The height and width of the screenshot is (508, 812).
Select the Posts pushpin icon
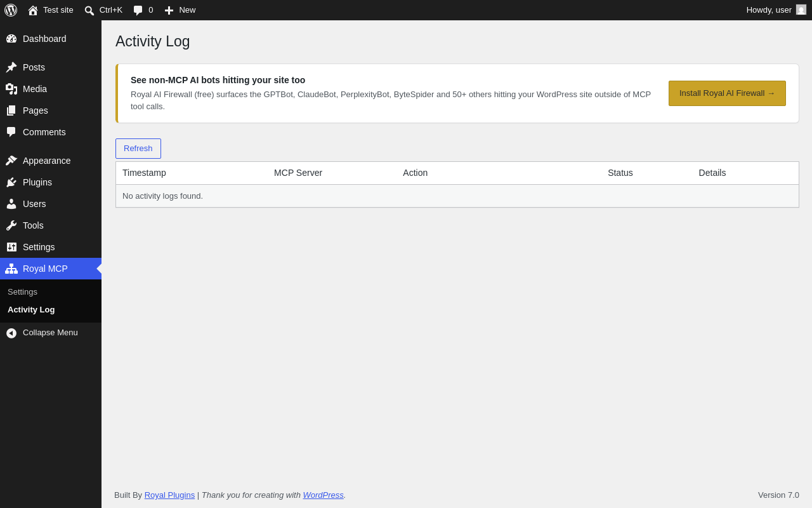[11, 67]
